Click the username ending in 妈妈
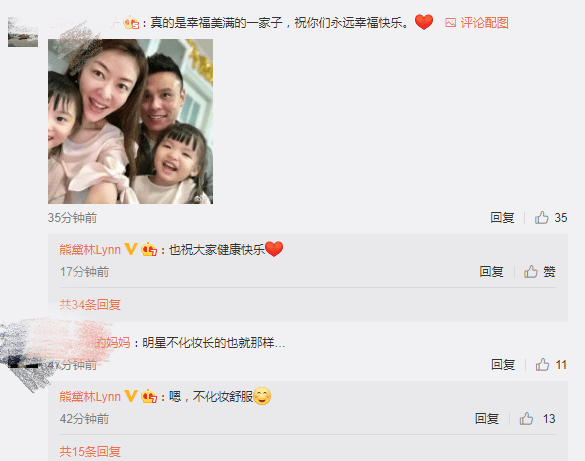Screen dimensions: 585x461 [114, 342]
